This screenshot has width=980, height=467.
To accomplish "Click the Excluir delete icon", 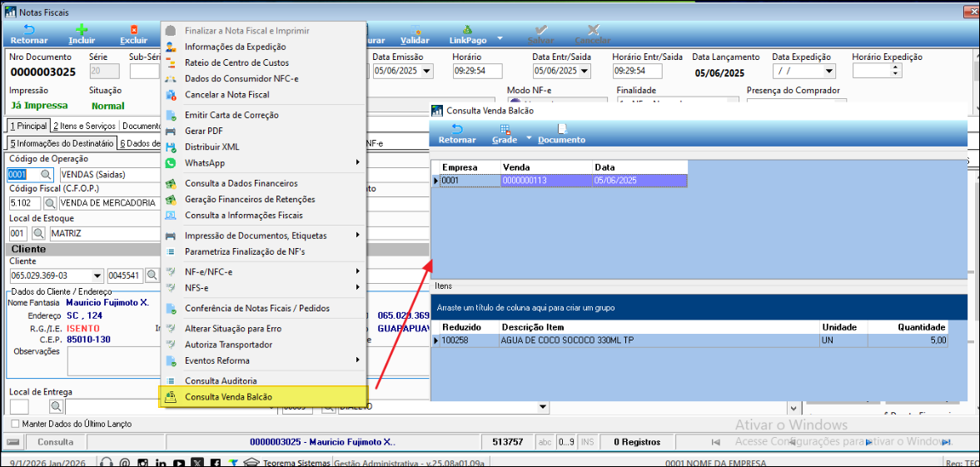I will coord(133,34).
